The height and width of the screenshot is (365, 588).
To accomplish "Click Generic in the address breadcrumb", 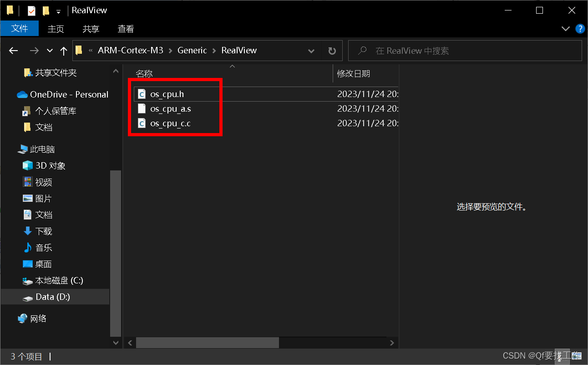I will (x=192, y=51).
